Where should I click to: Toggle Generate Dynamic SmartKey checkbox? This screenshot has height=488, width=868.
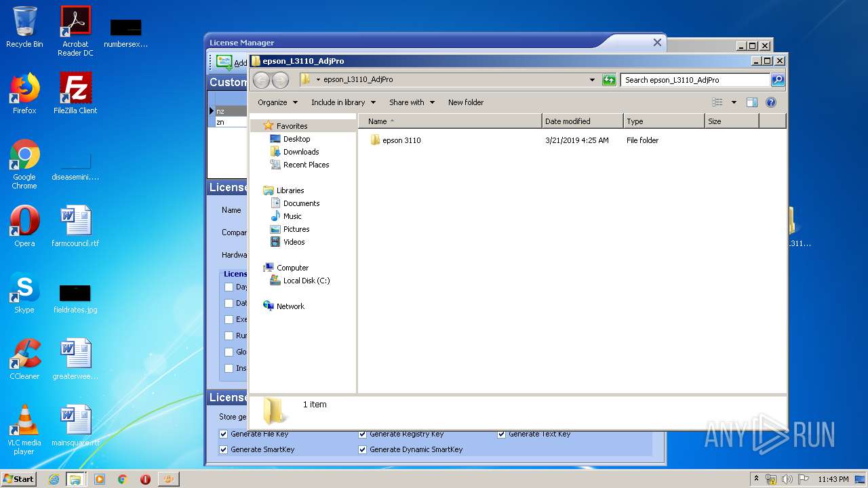click(x=363, y=449)
